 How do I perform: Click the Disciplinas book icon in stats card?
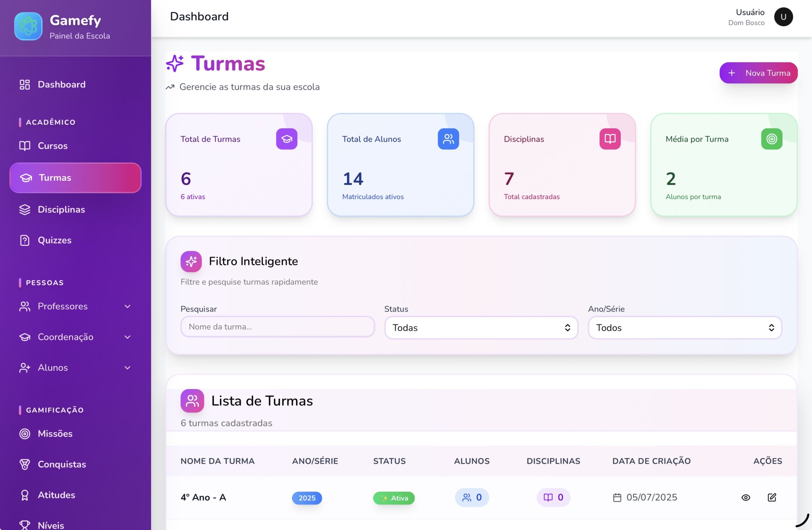[x=610, y=139]
